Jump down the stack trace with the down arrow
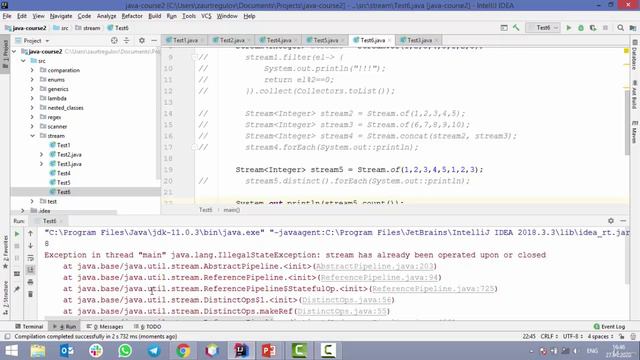 click(x=30, y=246)
